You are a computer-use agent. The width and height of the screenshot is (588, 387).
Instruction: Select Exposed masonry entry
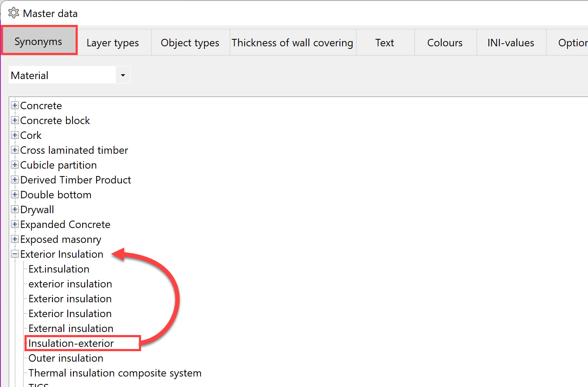coord(61,239)
